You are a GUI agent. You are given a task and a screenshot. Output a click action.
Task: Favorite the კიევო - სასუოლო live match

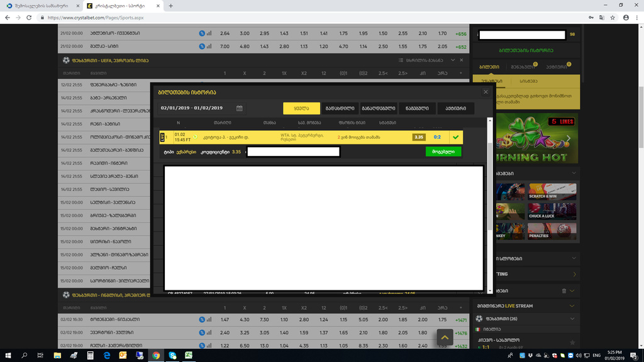pos(572,343)
